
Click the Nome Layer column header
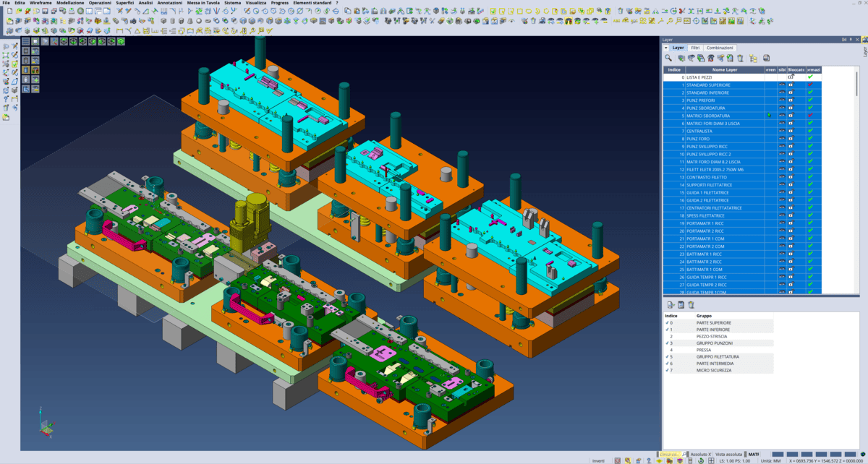click(x=724, y=69)
